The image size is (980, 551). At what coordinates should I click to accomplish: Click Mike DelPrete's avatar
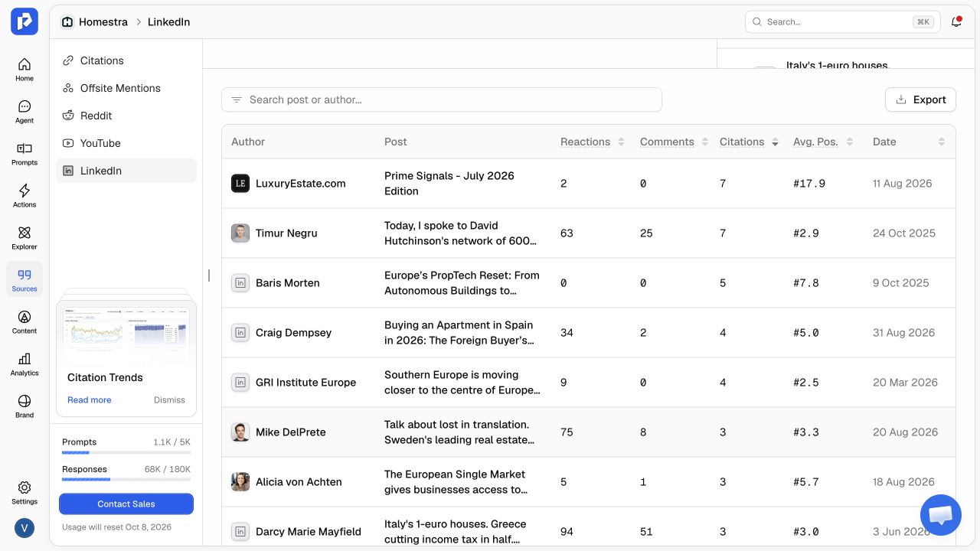(240, 432)
